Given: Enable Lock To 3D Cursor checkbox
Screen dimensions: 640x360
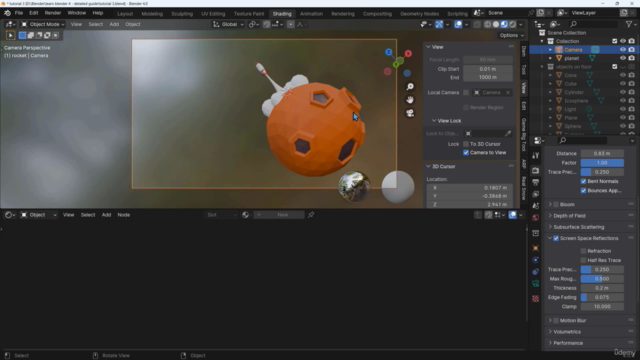Looking at the screenshot, I should pyautogui.click(x=466, y=144).
